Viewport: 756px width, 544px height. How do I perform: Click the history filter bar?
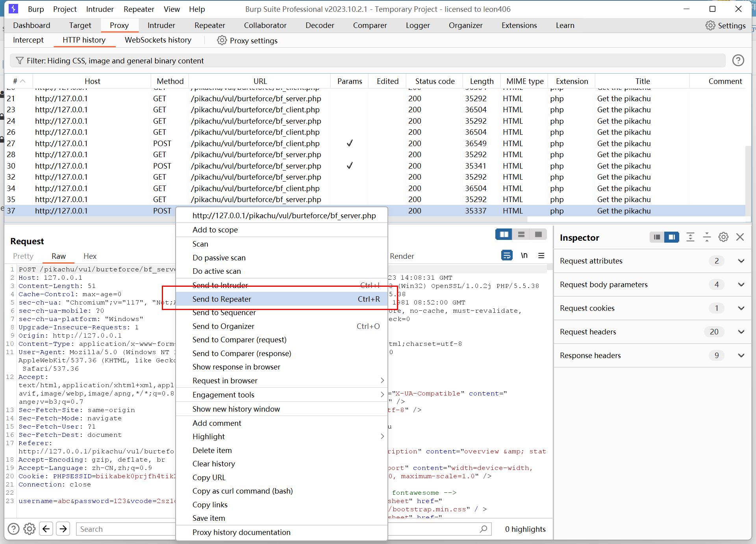click(x=368, y=61)
